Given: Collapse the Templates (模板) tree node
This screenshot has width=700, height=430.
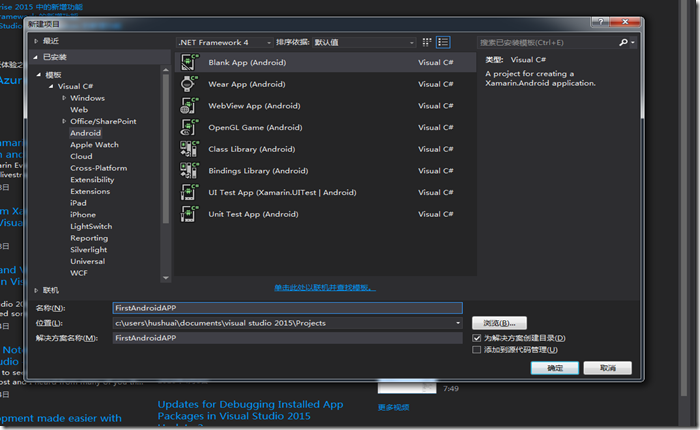Looking at the screenshot, I should (x=38, y=75).
